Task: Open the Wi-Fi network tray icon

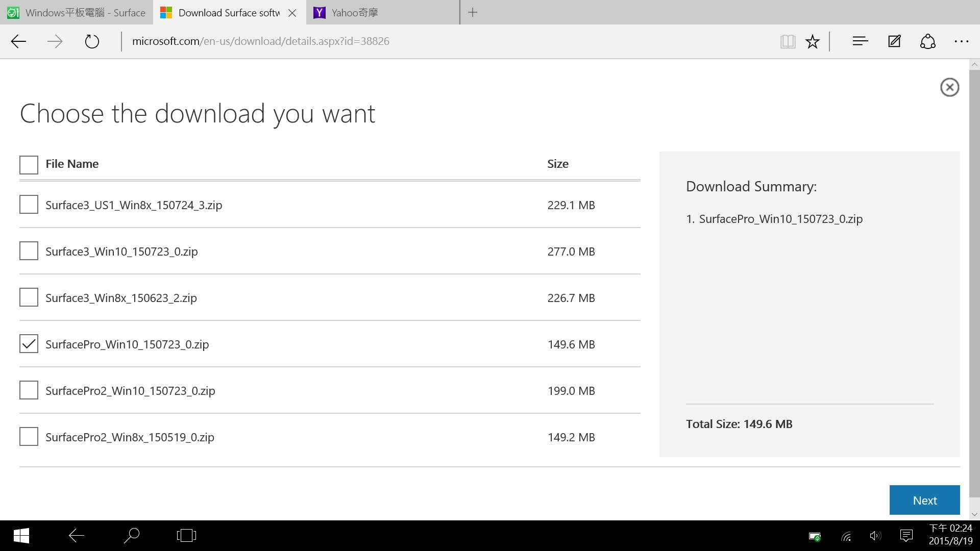Action: [846, 536]
